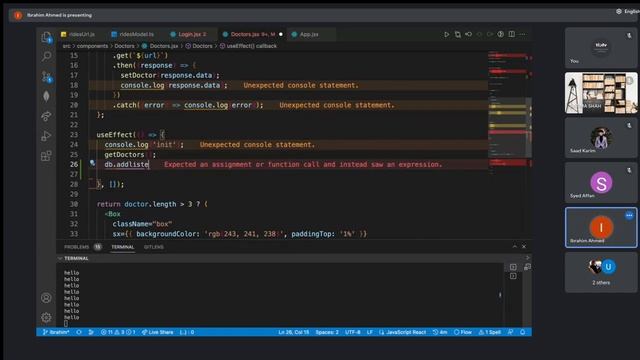Open Source Control view in activity bar

[47, 77]
